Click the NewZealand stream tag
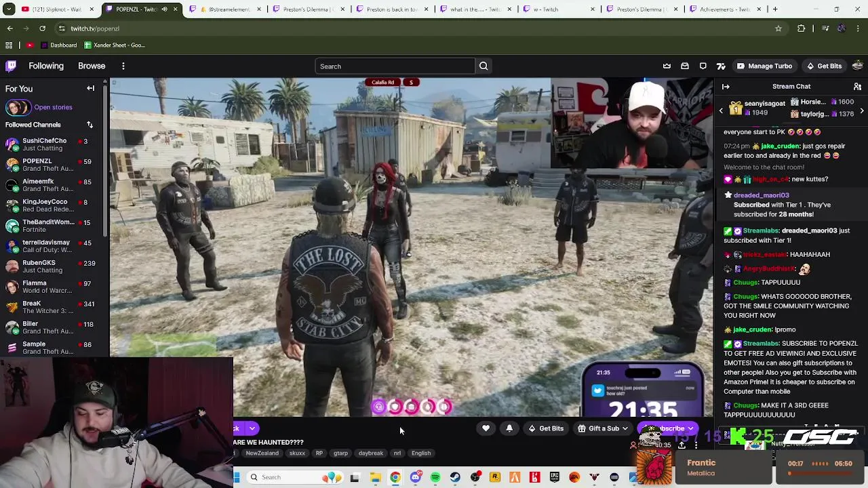Screen dimensions: 868x488 click(262, 453)
